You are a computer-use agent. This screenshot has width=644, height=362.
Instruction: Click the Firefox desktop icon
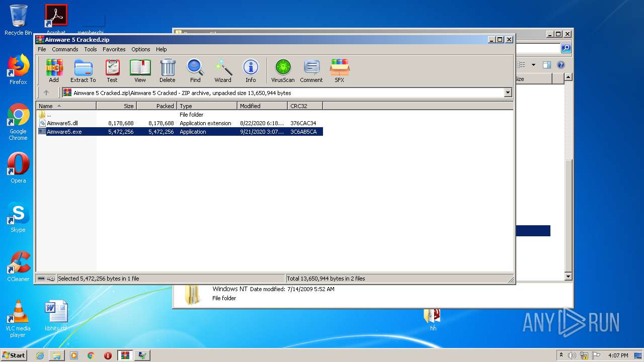[18, 69]
